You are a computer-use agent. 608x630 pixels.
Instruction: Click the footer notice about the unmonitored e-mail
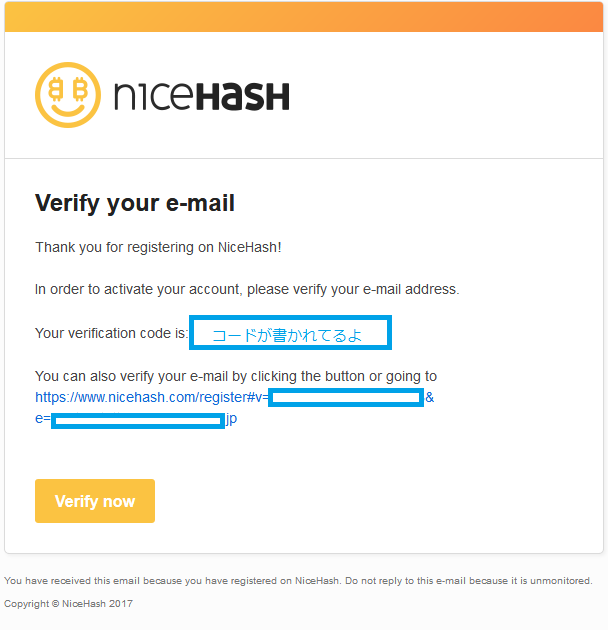[x=298, y=580]
